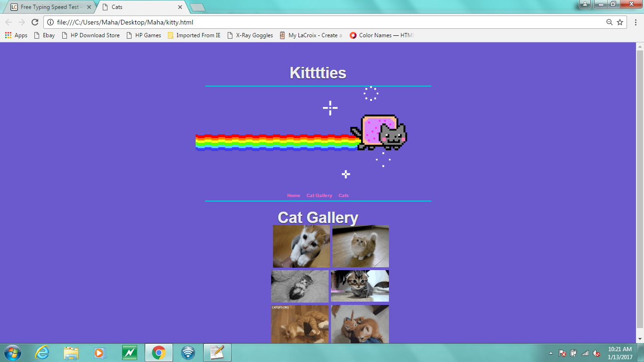Open a new tab
Screen dimensions: 644x362
pyautogui.click(x=197, y=7)
